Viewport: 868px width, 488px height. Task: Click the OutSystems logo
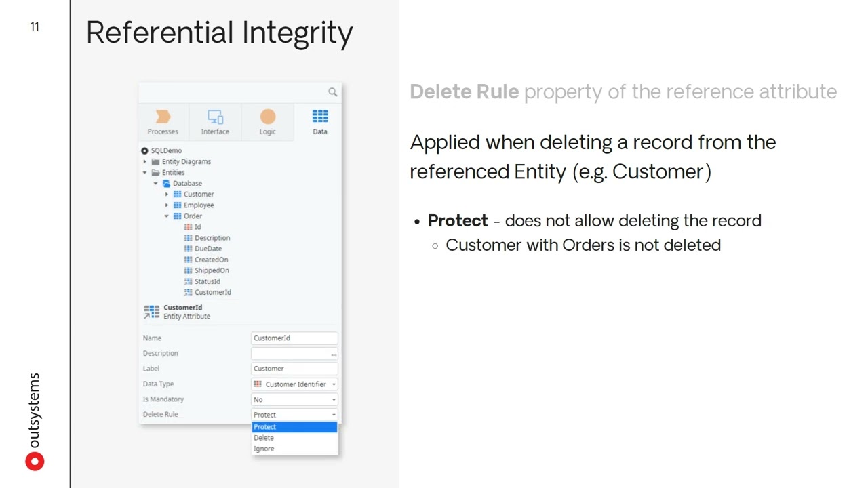point(35,421)
